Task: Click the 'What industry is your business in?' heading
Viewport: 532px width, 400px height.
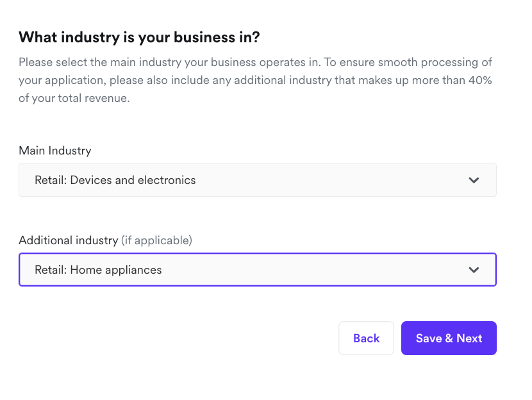Action: (x=139, y=37)
